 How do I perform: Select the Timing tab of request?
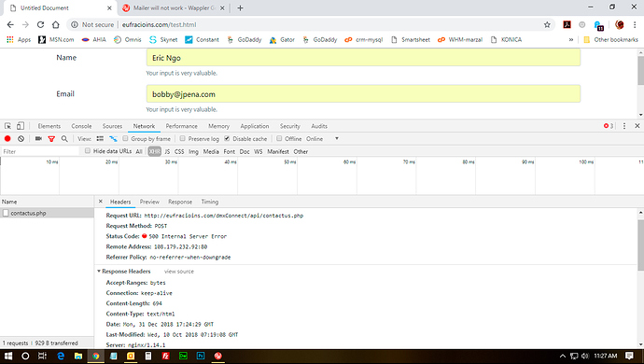pos(210,202)
